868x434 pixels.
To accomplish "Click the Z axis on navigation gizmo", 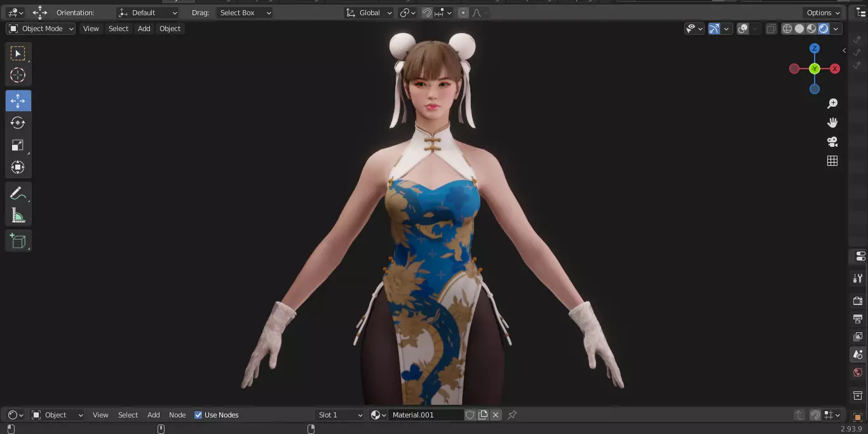I will tap(815, 49).
